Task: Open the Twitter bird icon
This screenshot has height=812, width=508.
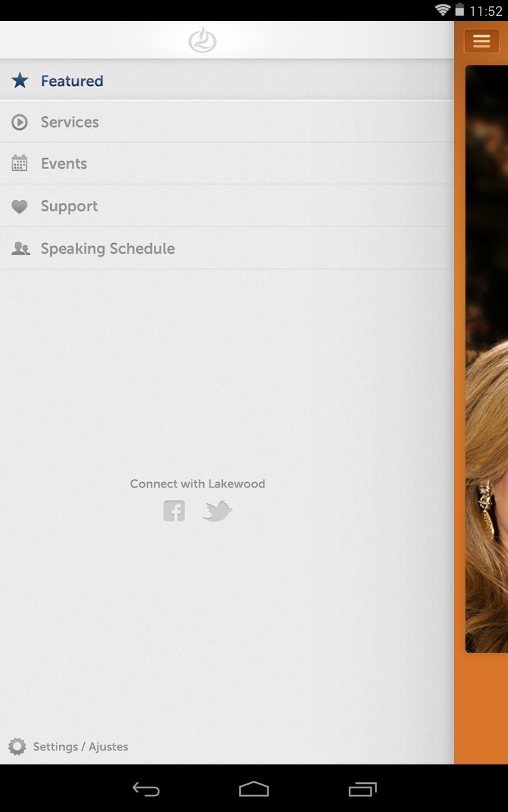Action: pyautogui.click(x=217, y=511)
